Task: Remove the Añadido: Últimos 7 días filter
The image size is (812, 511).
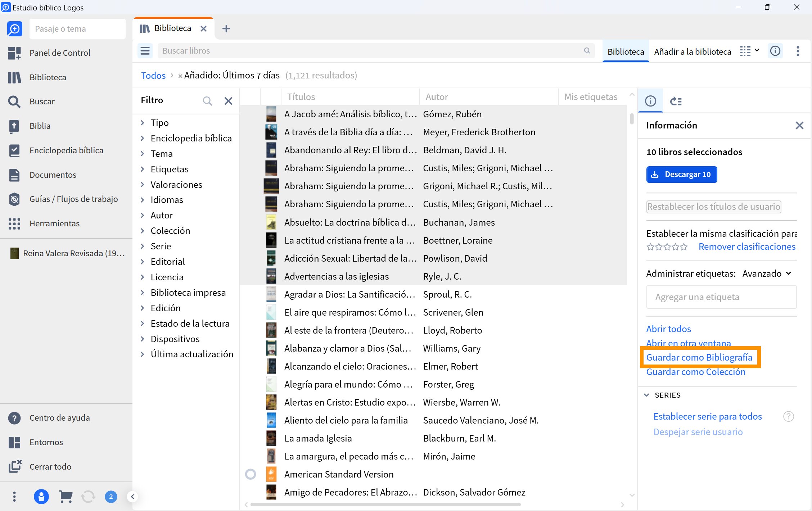Action: tap(180, 76)
